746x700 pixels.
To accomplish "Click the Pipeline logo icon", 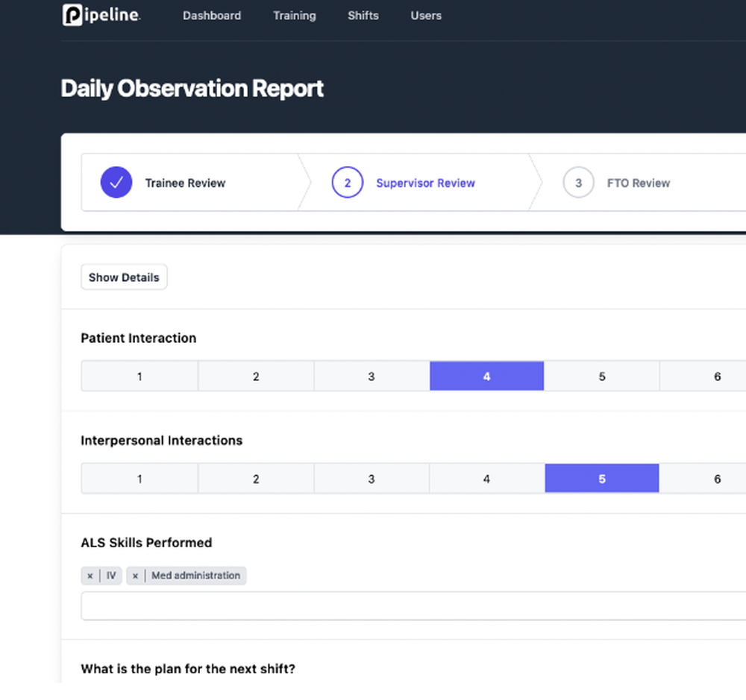I will (x=72, y=15).
